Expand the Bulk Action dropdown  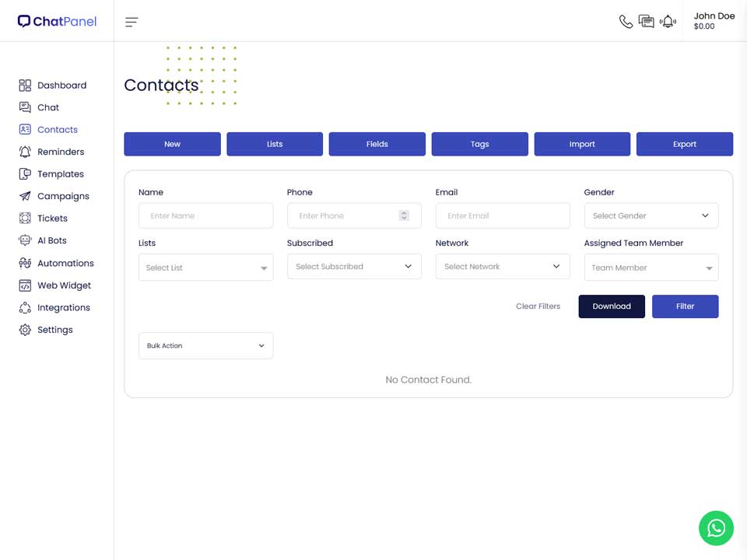(x=205, y=345)
